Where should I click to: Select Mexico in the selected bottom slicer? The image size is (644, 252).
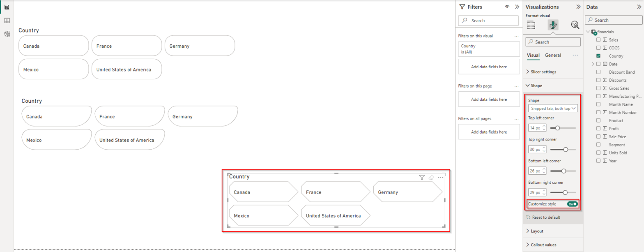[264, 215]
